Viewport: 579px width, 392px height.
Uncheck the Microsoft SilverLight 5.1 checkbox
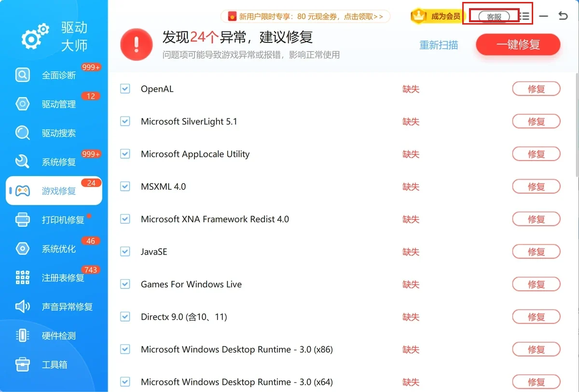pyautogui.click(x=125, y=122)
